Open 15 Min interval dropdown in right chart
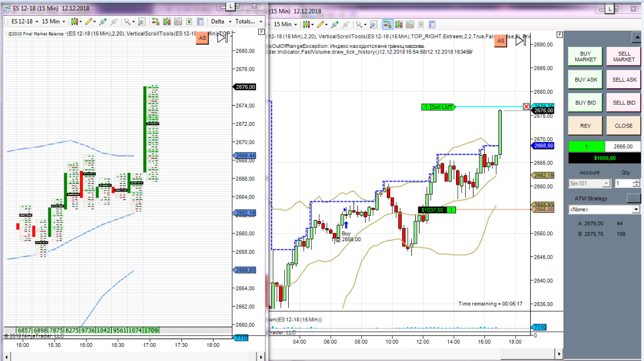The width and height of the screenshot is (644, 361). click(285, 25)
